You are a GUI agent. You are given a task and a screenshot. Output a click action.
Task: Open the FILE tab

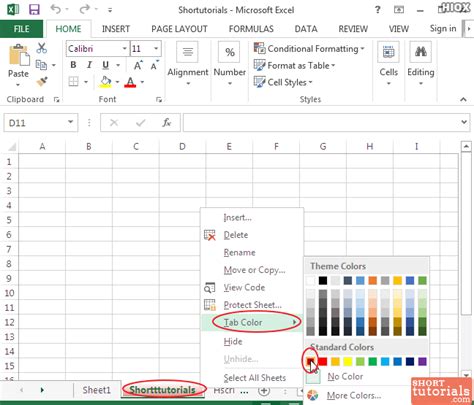[21, 29]
